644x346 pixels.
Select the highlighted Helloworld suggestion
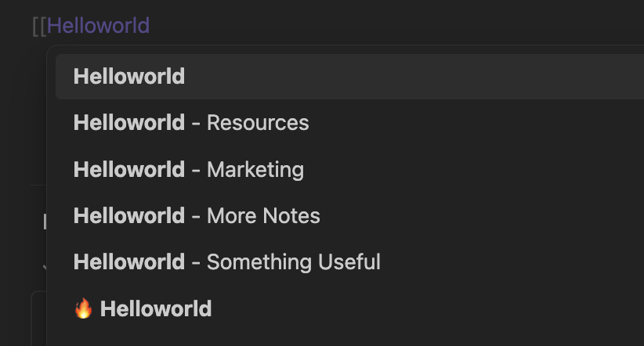click(349, 77)
